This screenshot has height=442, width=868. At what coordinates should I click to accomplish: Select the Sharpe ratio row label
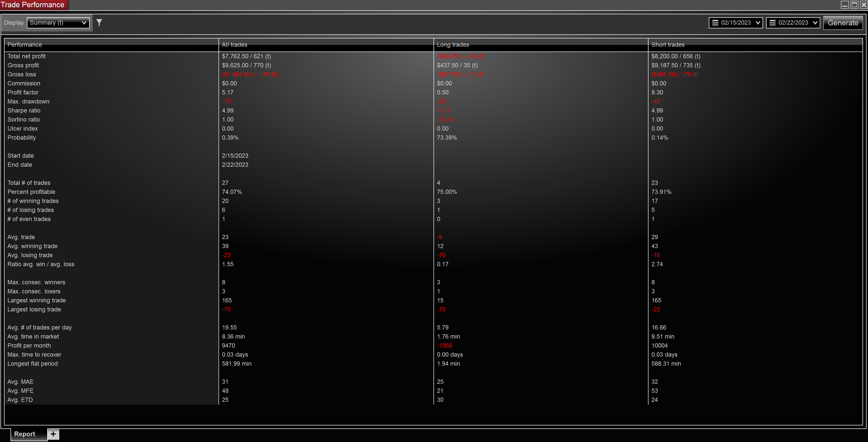(24, 111)
